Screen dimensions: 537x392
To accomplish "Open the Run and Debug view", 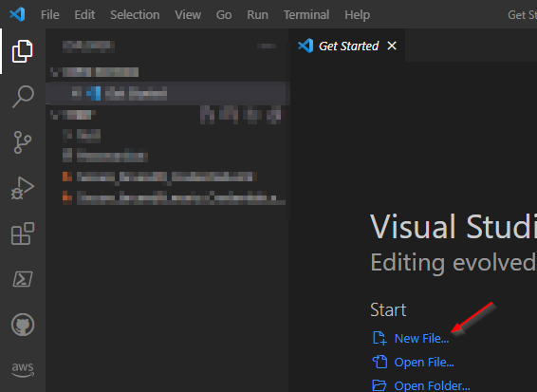I will pos(23,188).
